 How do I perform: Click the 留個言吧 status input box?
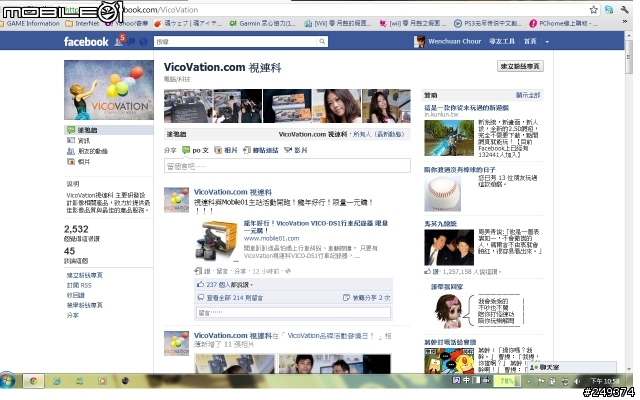point(287,166)
